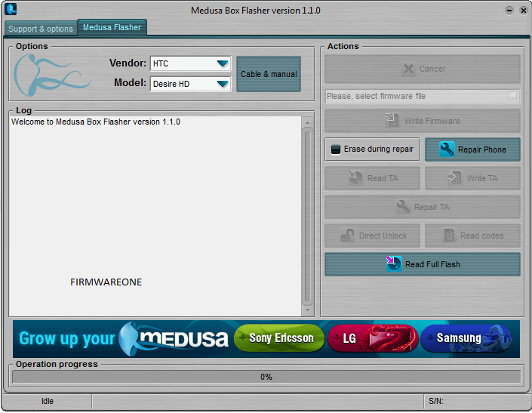The image size is (532, 413).
Task: Select the Medusa Flasher tab
Action: (112, 27)
